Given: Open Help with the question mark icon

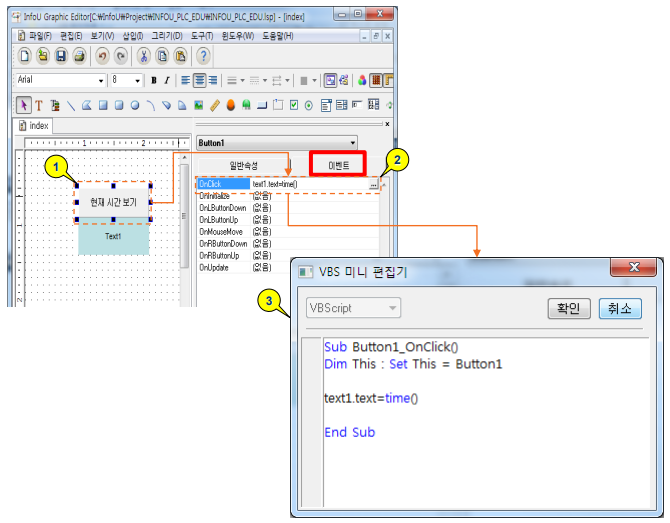Looking at the screenshot, I should pos(203,56).
